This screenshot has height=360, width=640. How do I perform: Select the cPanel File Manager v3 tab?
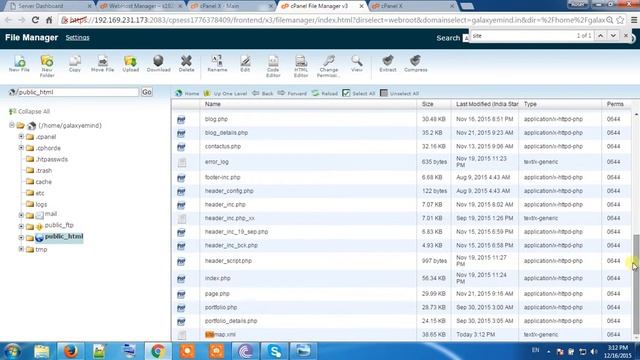(322, 6)
